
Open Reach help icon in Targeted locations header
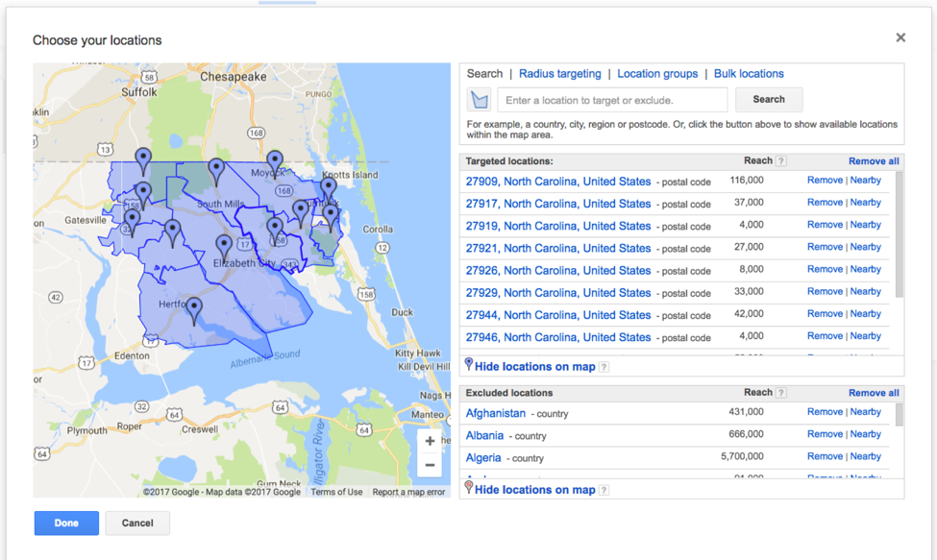coord(781,161)
